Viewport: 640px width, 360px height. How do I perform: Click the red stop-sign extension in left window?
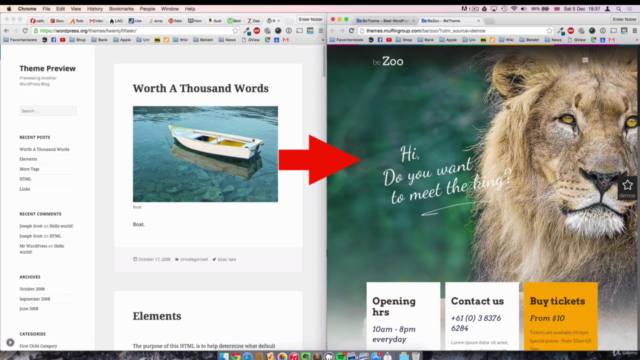point(257,31)
